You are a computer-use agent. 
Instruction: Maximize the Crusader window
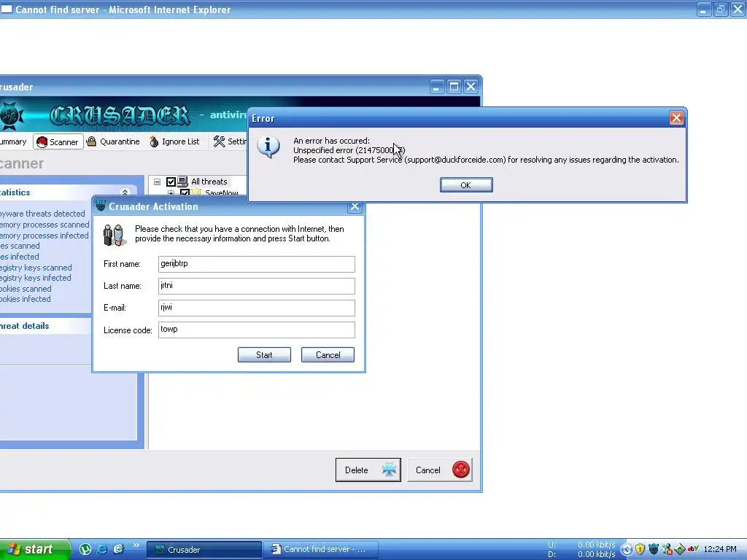pyautogui.click(x=454, y=87)
